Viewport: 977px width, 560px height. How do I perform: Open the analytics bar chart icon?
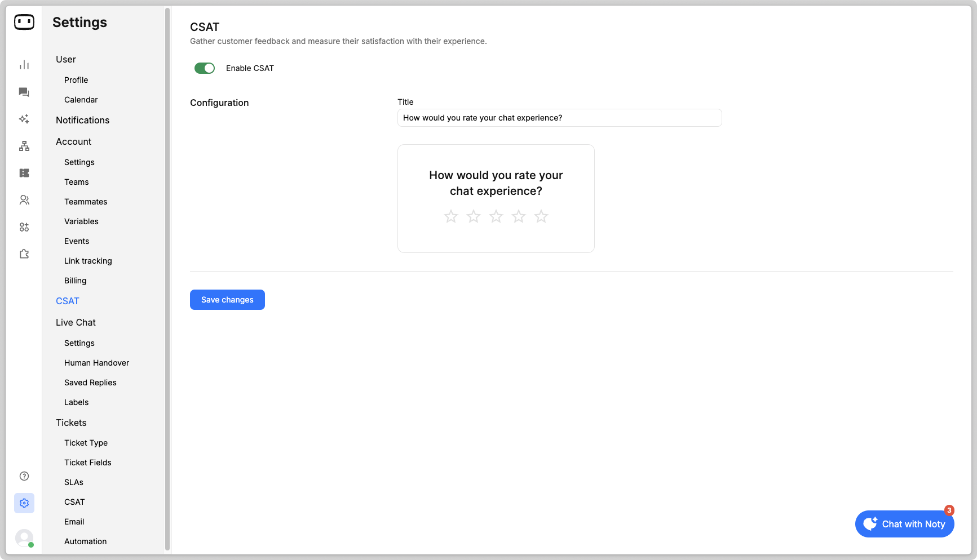coord(24,65)
